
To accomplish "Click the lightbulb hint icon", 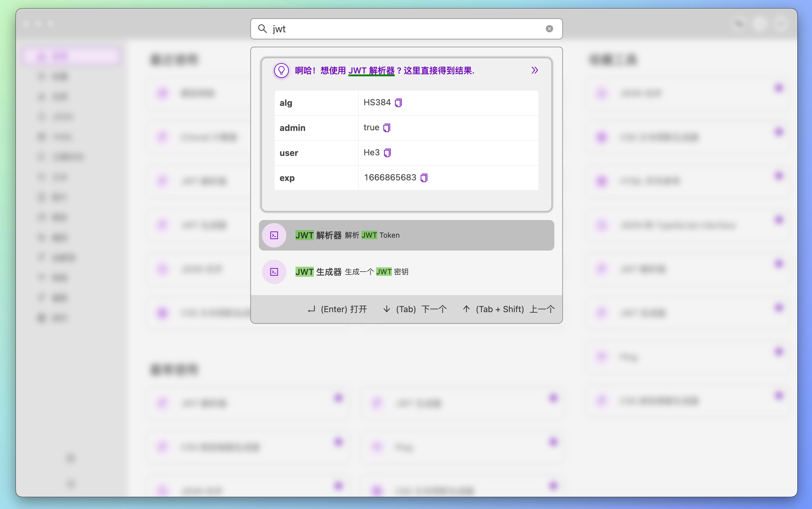I will 281,71.
